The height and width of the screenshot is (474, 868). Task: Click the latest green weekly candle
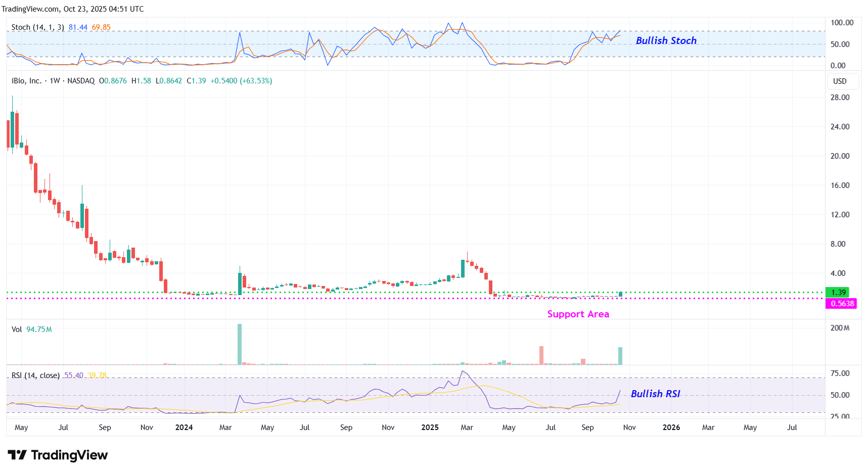[x=620, y=294]
